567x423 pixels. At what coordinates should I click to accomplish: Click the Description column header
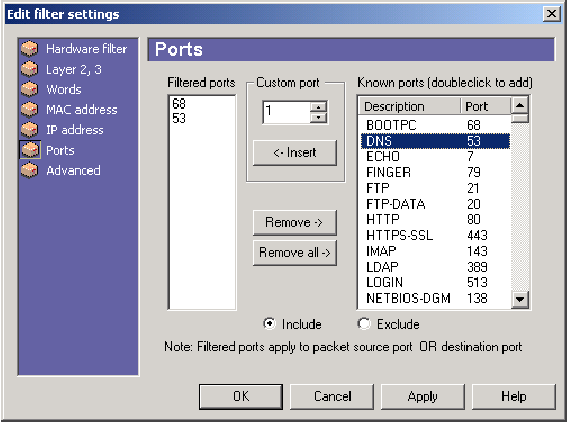[410, 106]
